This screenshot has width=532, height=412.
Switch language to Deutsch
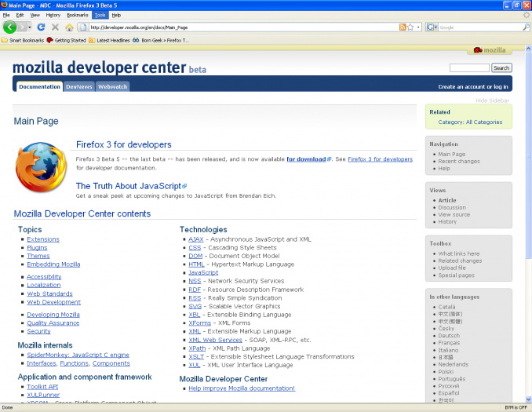coord(449,336)
